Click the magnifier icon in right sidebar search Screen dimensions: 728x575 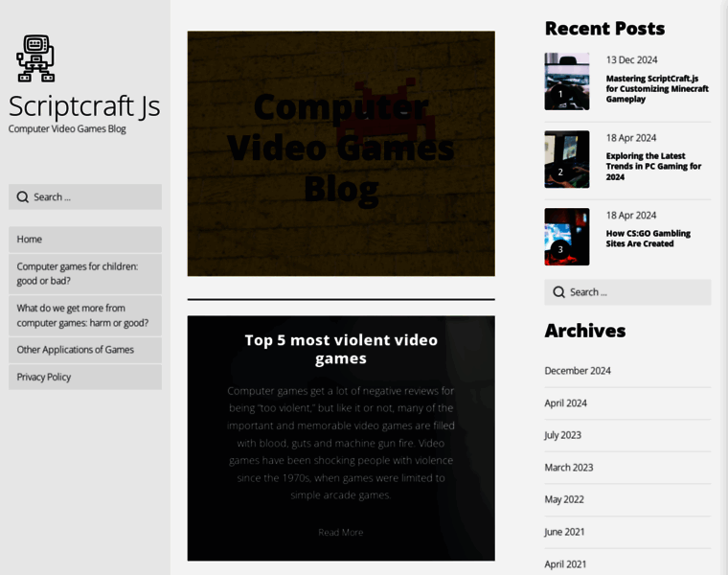[559, 292]
